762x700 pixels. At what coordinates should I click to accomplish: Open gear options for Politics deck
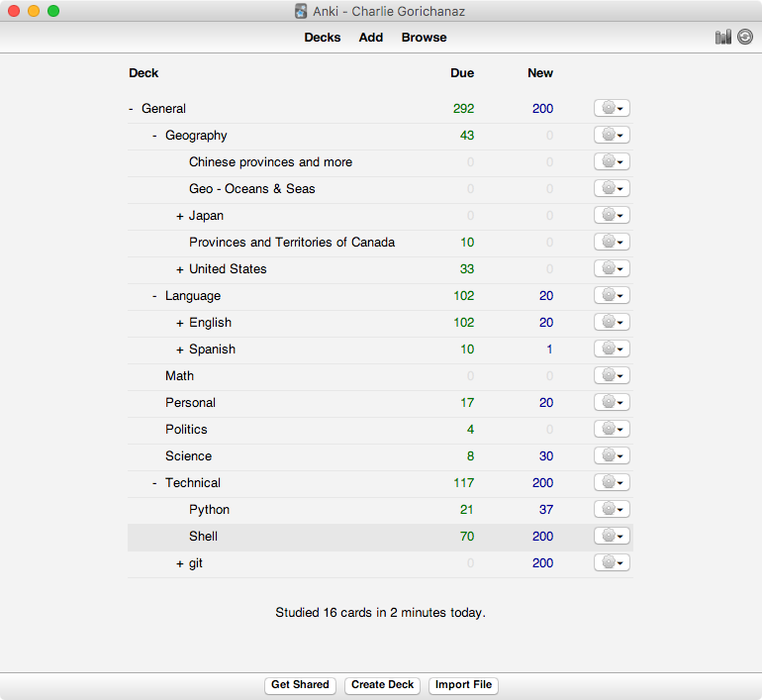(612, 429)
